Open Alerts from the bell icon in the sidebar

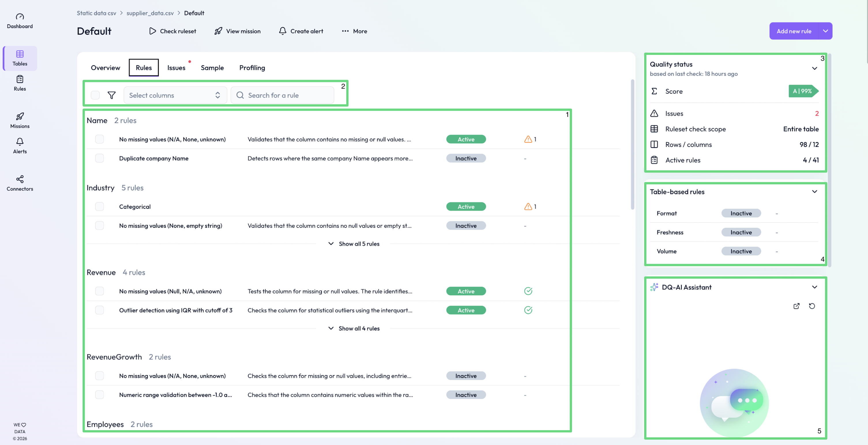[20, 146]
